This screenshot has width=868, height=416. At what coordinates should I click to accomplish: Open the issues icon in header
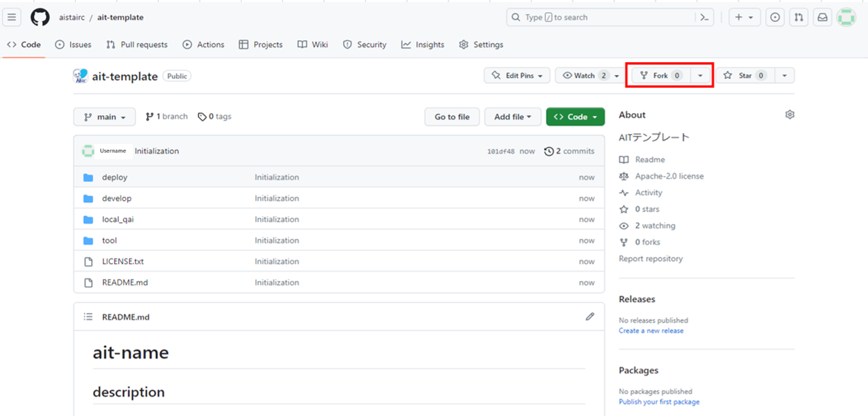pyautogui.click(x=775, y=17)
